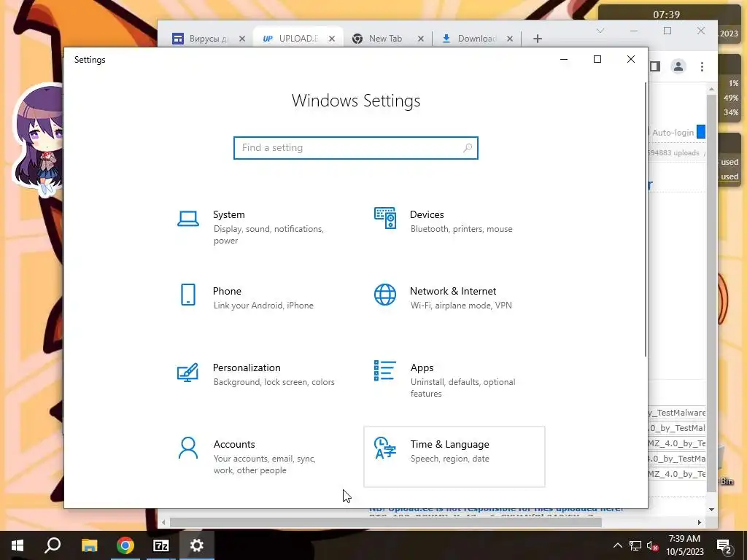This screenshot has height=560, width=747.
Task: Minimize the Settings window
Action: (564, 60)
